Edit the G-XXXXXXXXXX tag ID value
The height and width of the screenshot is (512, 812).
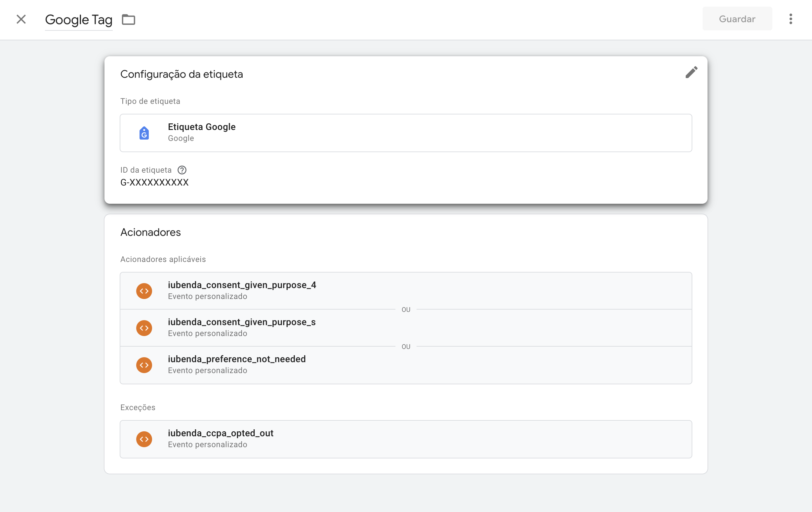[x=154, y=182]
